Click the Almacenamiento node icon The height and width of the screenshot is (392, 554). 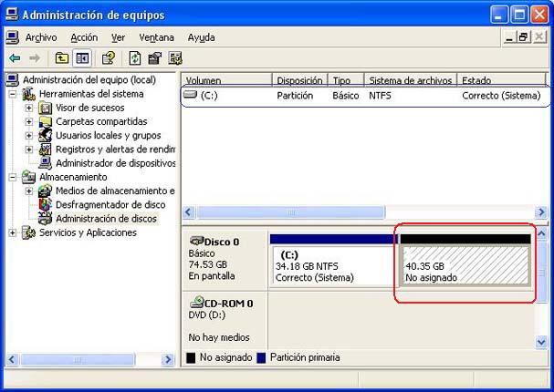[28, 177]
